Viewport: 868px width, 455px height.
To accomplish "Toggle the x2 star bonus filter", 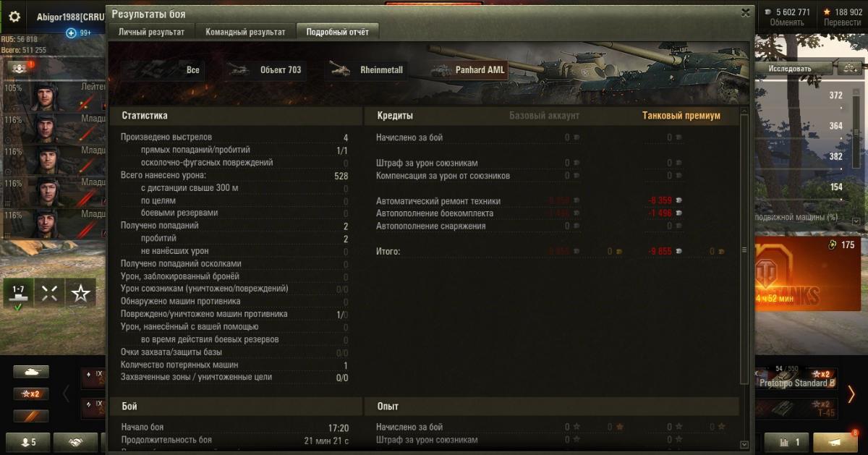I will pos(31,394).
